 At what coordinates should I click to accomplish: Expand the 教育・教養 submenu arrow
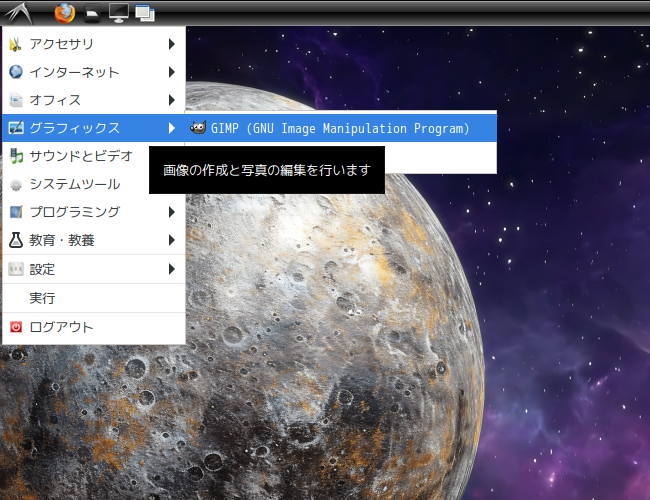click(x=172, y=240)
